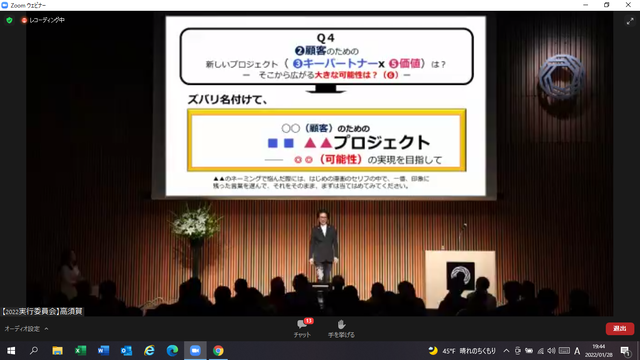Restore down the Zoom window

pos(607,5)
